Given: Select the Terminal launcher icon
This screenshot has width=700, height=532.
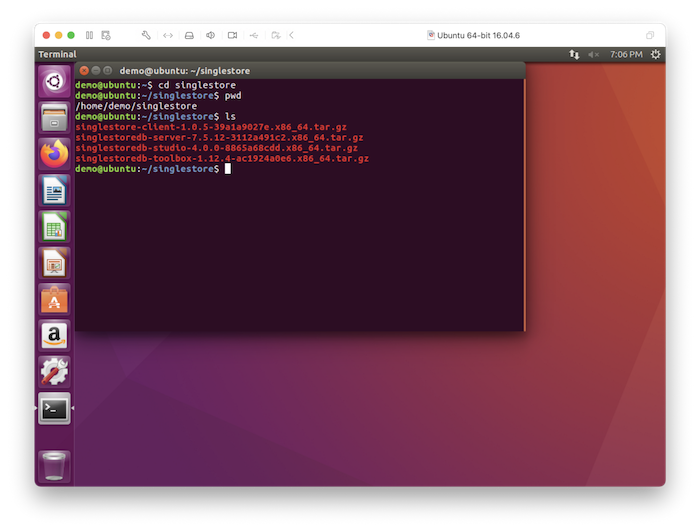Looking at the screenshot, I should click(54, 408).
